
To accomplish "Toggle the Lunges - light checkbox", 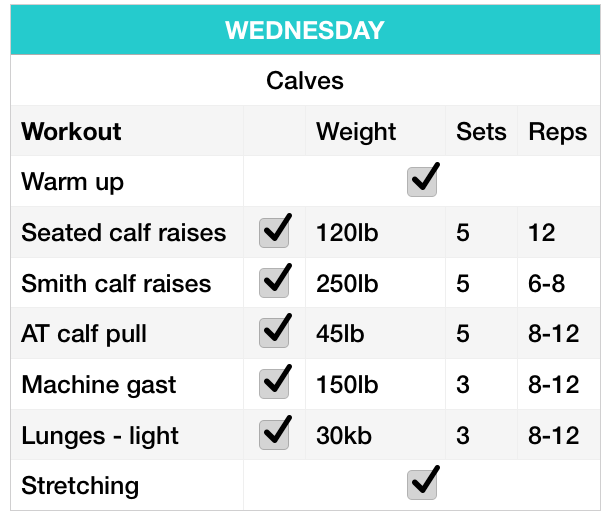I will click(273, 435).
